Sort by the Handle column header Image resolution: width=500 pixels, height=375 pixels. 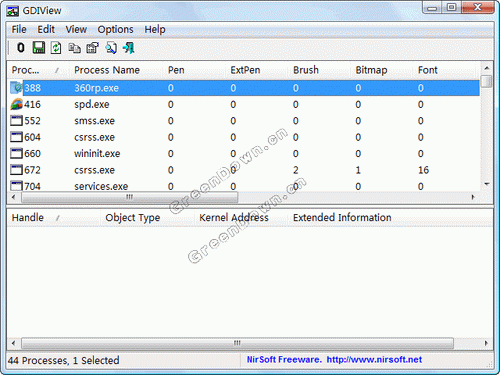[x=54, y=218]
